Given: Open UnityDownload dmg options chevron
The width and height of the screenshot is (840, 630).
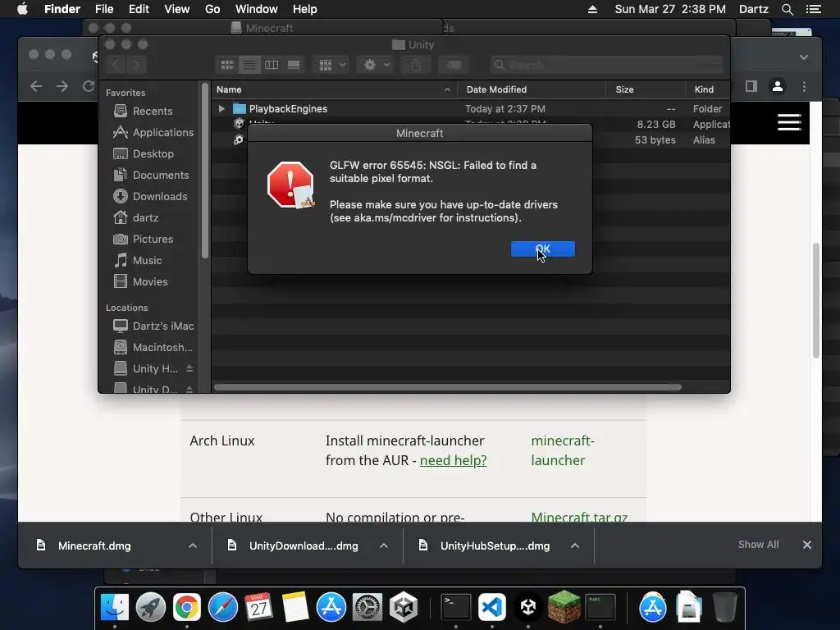Looking at the screenshot, I should click(384, 546).
